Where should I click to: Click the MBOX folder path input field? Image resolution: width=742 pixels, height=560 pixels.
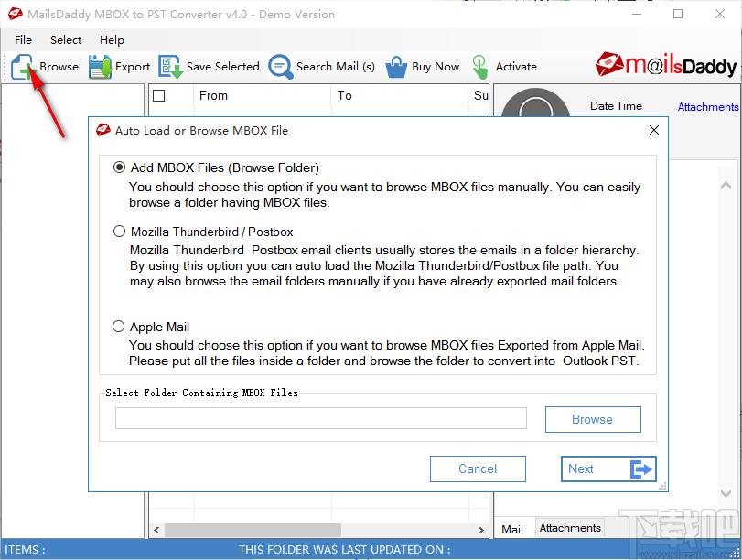[x=321, y=418]
